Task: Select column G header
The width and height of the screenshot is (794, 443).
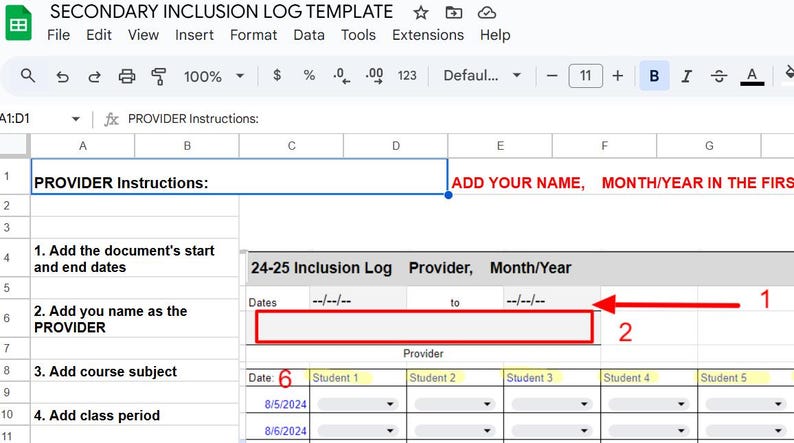Action: [x=709, y=146]
